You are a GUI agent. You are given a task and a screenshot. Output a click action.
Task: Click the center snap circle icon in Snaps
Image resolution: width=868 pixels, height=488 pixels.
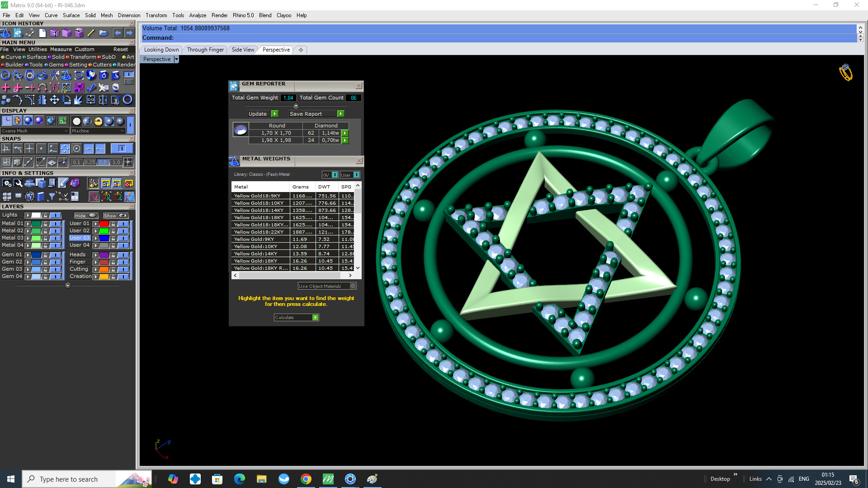tap(77, 149)
